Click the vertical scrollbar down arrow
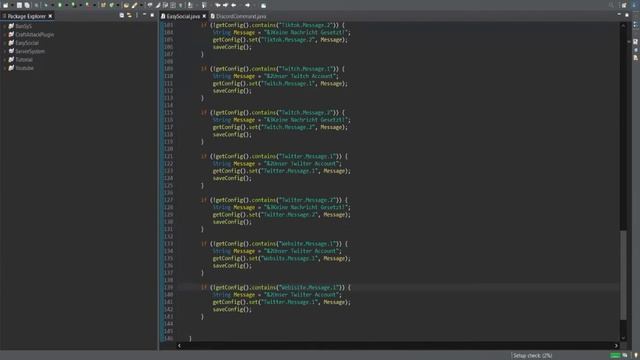The width and height of the screenshot is (640, 360). (x=623, y=338)
